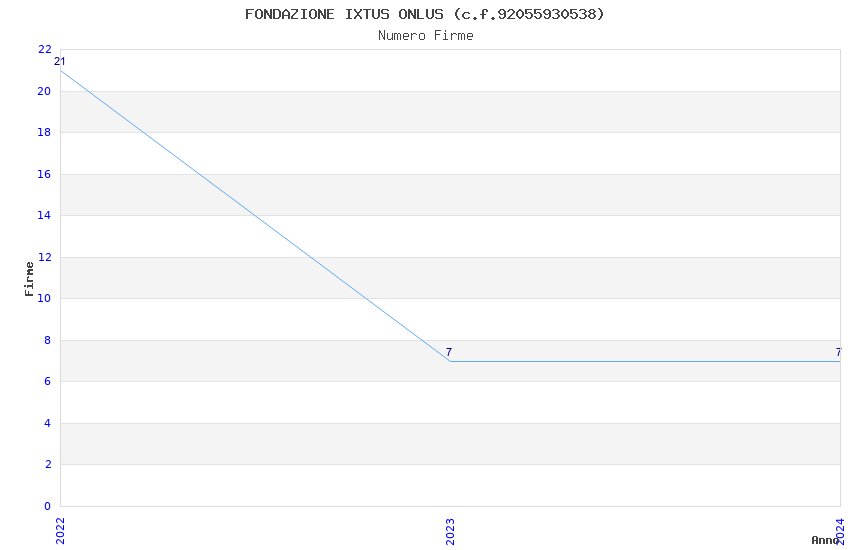This screenshot has height=550, width=850.
Task: Click y-axis tick value 12
Action: click(44, 257)
